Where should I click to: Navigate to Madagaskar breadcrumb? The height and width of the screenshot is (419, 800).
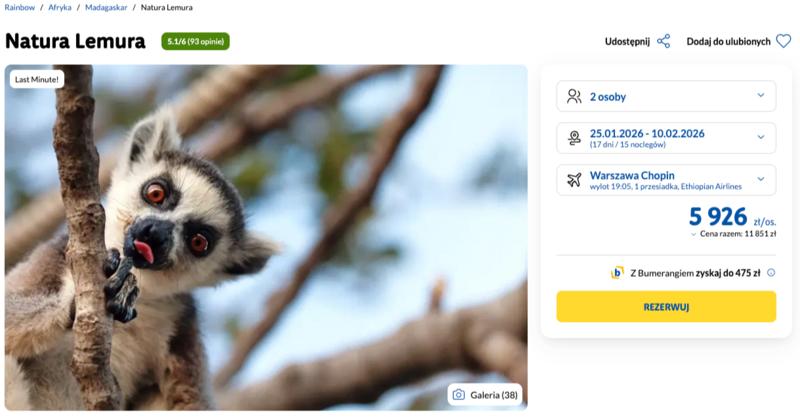(x=106, y=7)
